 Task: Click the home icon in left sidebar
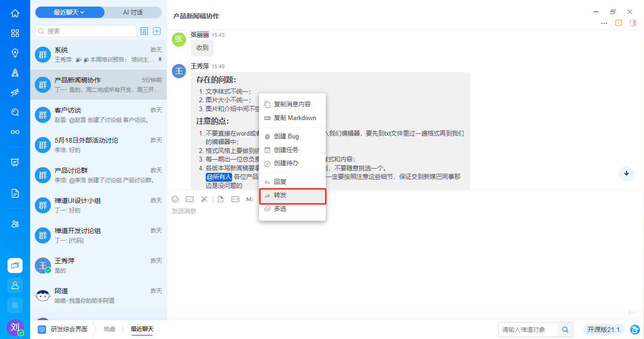click(15, 13)
